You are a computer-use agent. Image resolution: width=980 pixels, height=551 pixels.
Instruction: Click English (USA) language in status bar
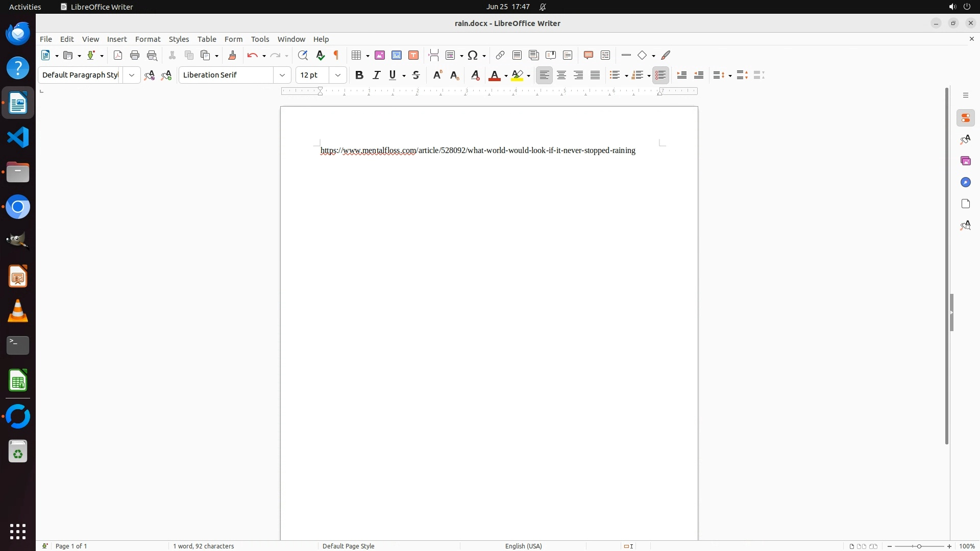click(523, 546)
